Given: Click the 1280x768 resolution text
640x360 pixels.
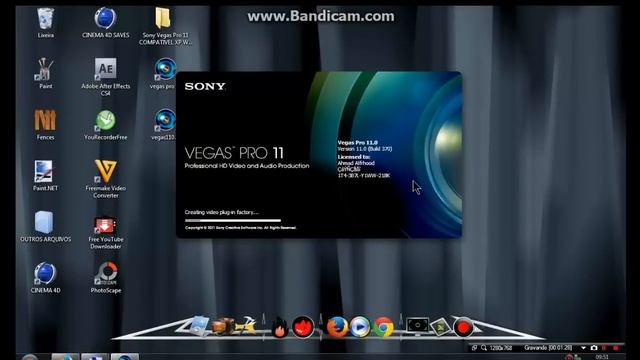Looking at the screenshot, I should (501, 348).
